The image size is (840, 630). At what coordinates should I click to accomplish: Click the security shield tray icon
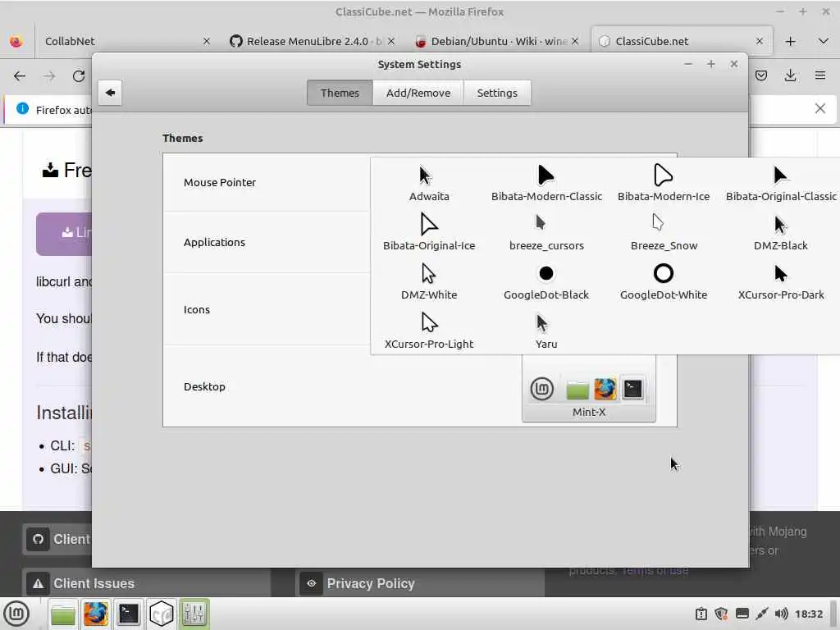click(x=722, y=614)
